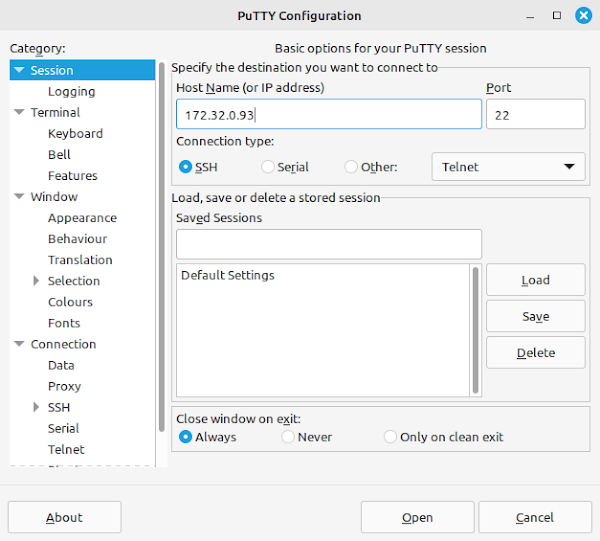Click the Save session button
600x541 pixels.
tap(535, 316)
